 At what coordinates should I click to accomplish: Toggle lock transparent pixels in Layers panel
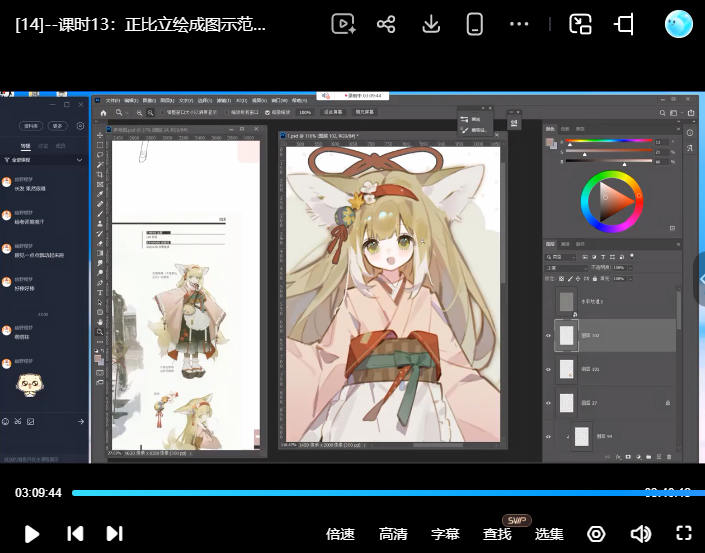pos(561,279)
